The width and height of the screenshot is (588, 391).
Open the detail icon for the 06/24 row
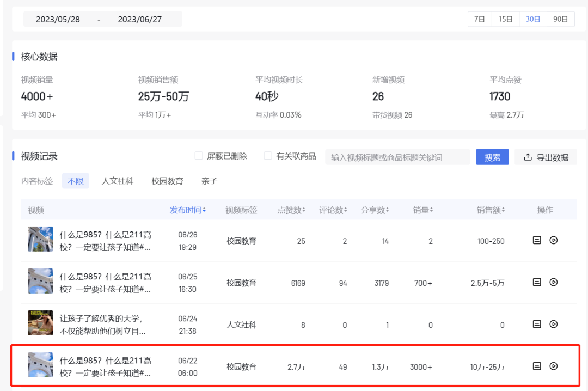[x=537, y=325]
